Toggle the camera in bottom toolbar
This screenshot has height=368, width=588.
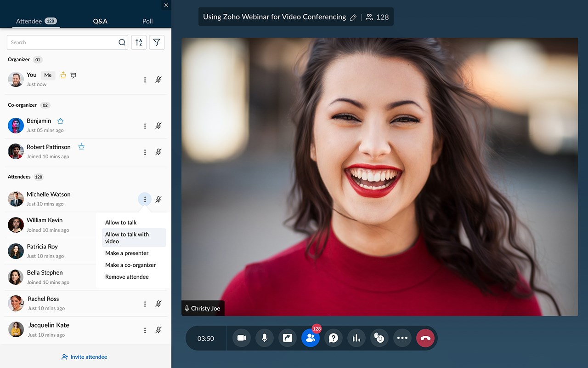click(x=242, y=338)
